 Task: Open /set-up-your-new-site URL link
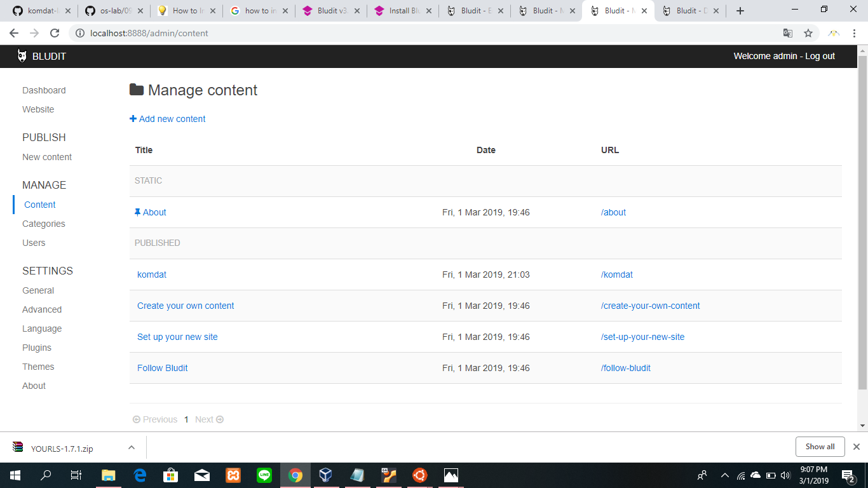click(643, 337)
